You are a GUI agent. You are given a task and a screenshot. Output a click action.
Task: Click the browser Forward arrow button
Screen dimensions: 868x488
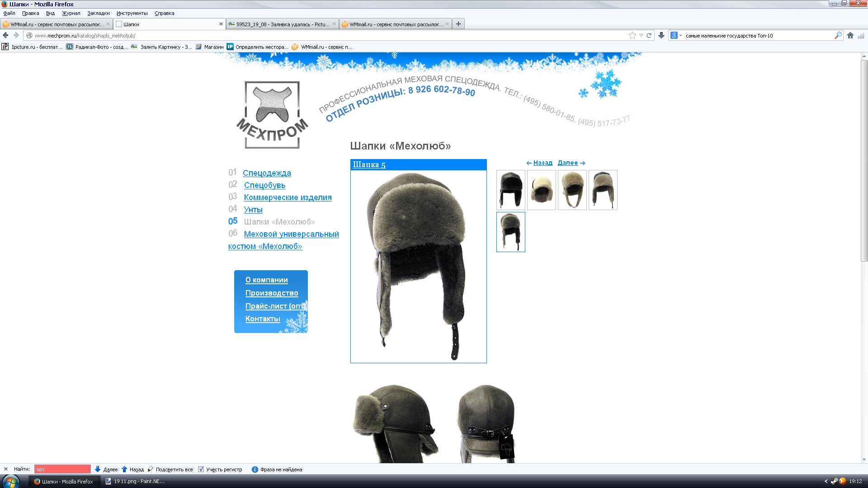[x=16, y=35]
